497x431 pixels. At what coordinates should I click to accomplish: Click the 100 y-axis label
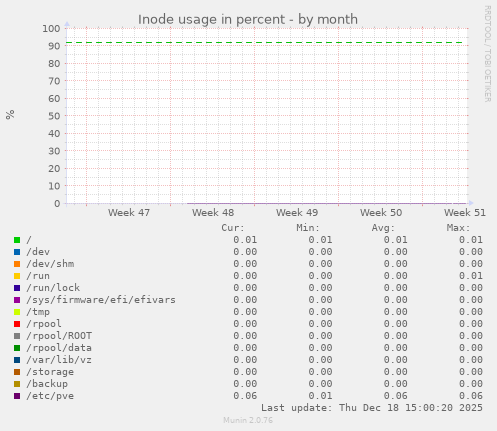pos(51,29)
